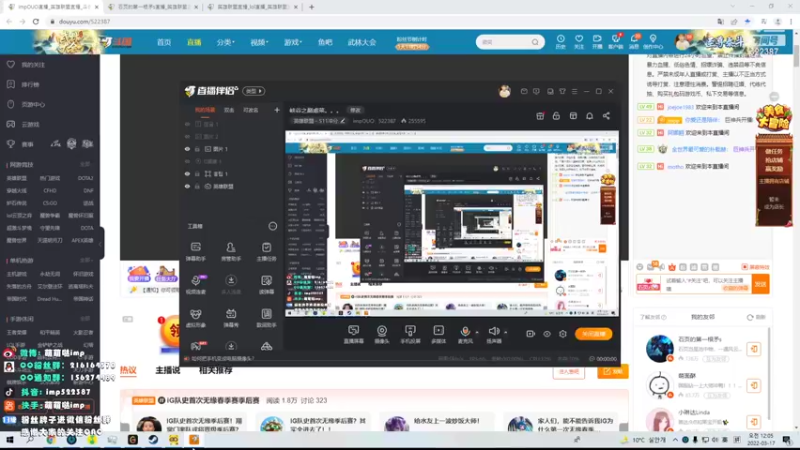
Task: Open 页游中心 in Douyu sidebar
Action: click(27, 104)
